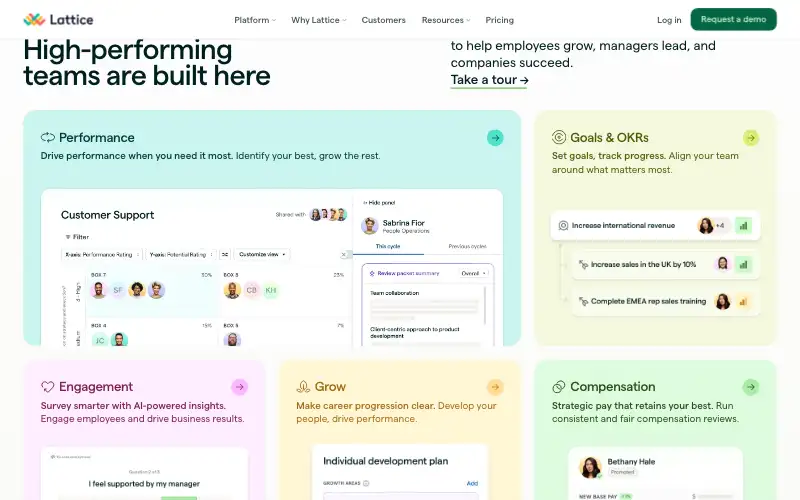
Task: Open the Goals & OKRs arrow button
Action: (x=751, y=138)
